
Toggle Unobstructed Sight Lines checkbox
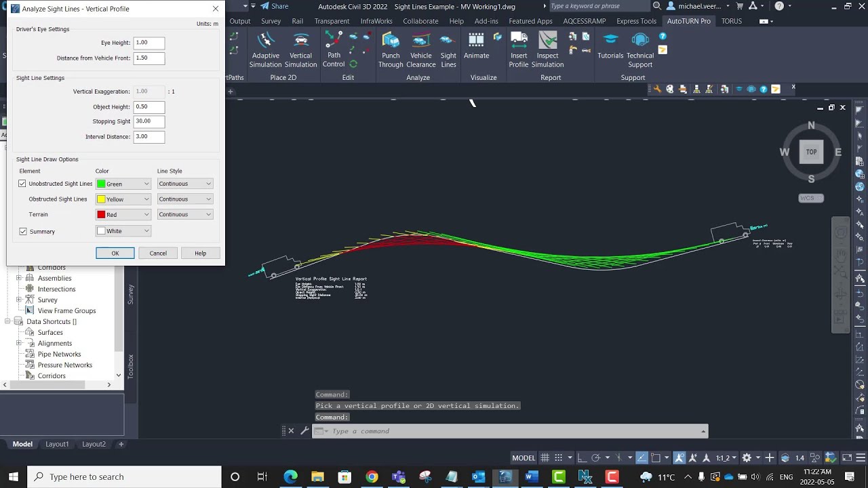pyautogui.click(x=22, y=184)
